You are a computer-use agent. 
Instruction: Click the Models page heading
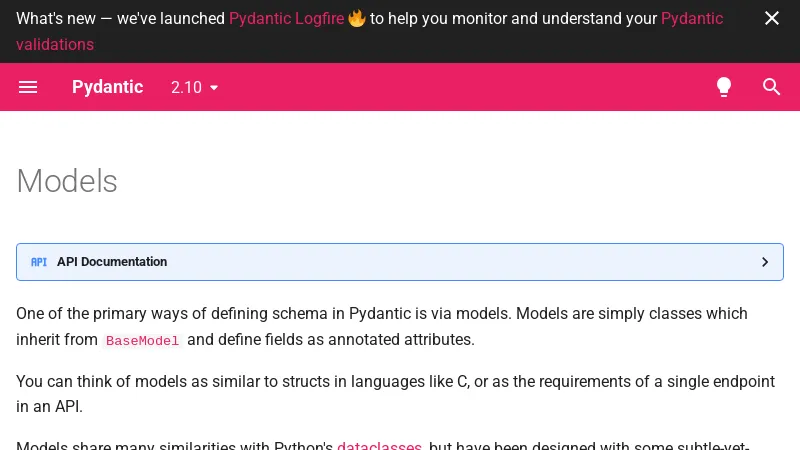point(67,181)
